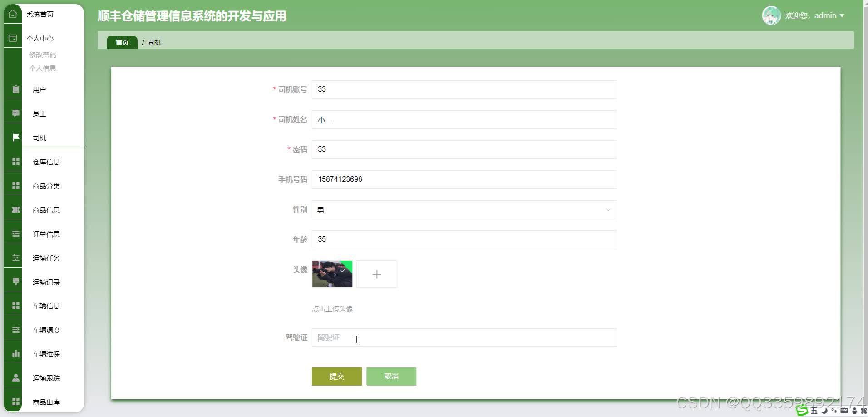This screenshot has width=868, height=417.
Task: Focus the 密码 input field
Action: pos(464,149)
